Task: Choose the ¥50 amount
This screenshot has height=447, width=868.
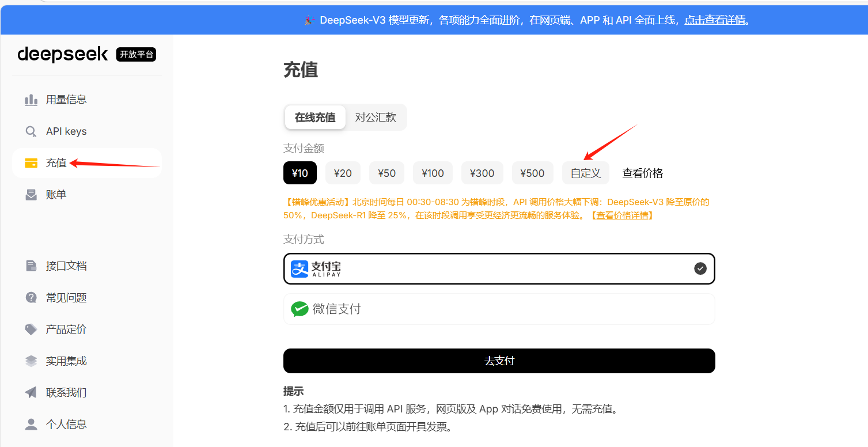Action: [x=386, y=173]
